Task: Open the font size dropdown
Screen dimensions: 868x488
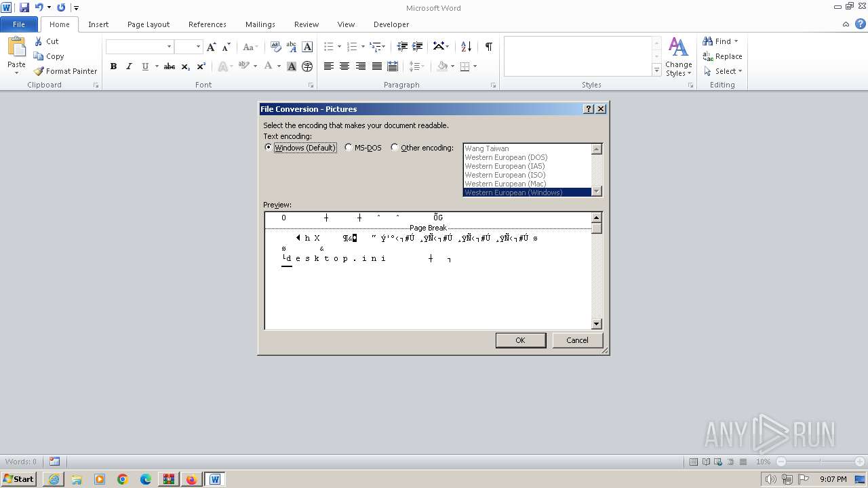Action: 198,47
